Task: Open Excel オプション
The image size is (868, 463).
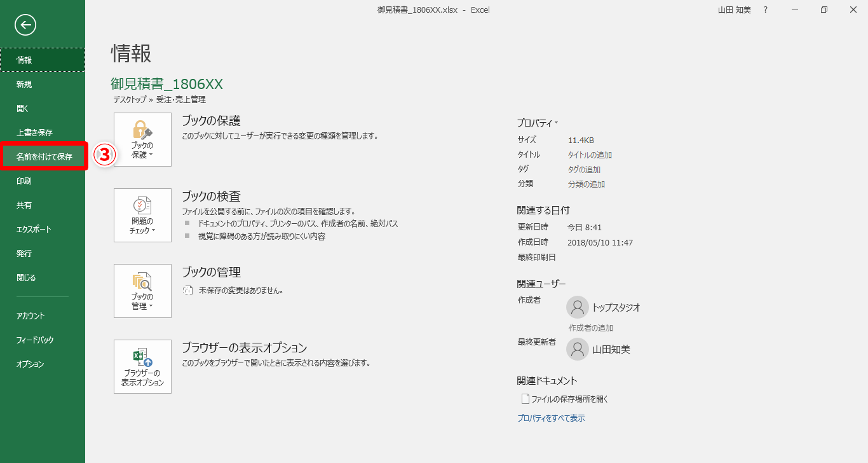Action: click(x=43, y=364)
